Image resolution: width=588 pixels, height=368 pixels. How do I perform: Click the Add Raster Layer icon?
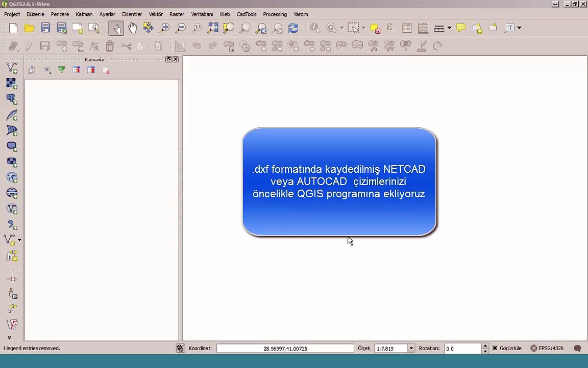coord(12,83)
